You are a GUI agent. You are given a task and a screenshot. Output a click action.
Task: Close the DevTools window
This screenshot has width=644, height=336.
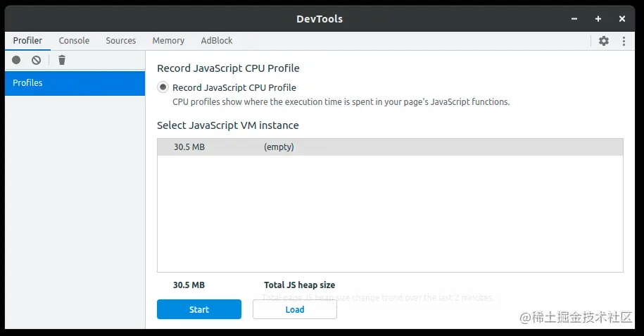[621, 19]
